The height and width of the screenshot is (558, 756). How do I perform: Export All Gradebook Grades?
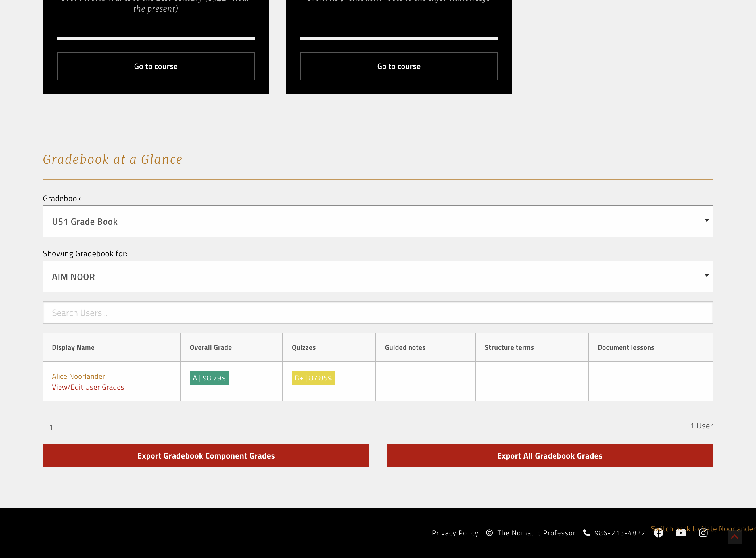550,456
